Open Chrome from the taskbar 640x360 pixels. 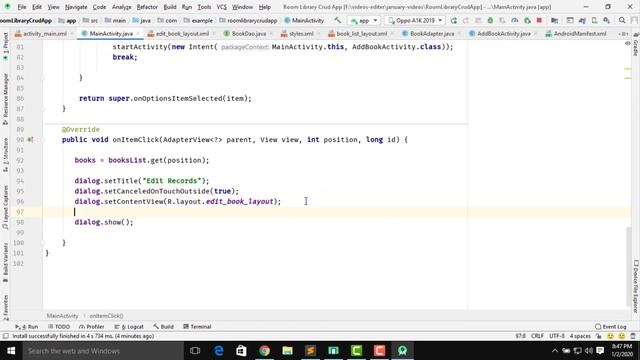coord(264,351)
